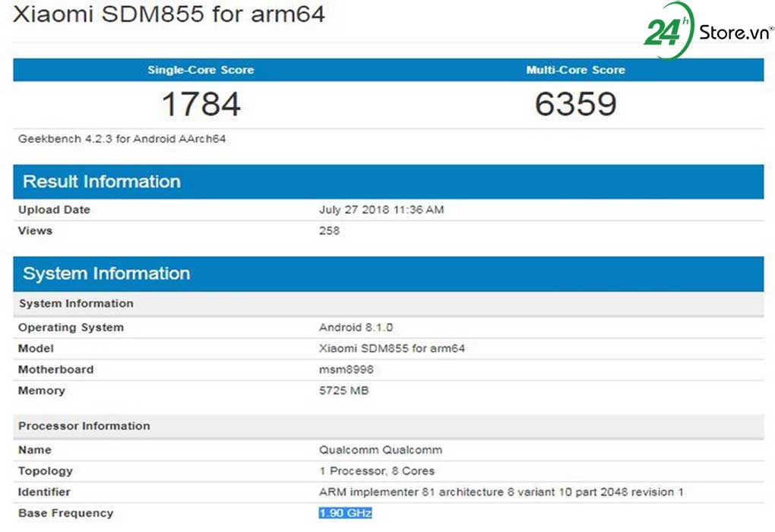
Task: Select the ARM implementer 81 identifier value
Action: coord(501,492)
